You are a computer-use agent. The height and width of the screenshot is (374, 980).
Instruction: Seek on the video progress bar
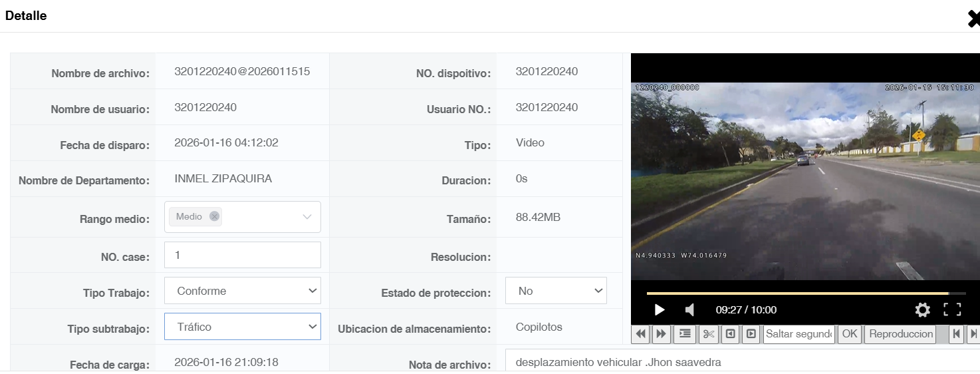coord(806,293)
